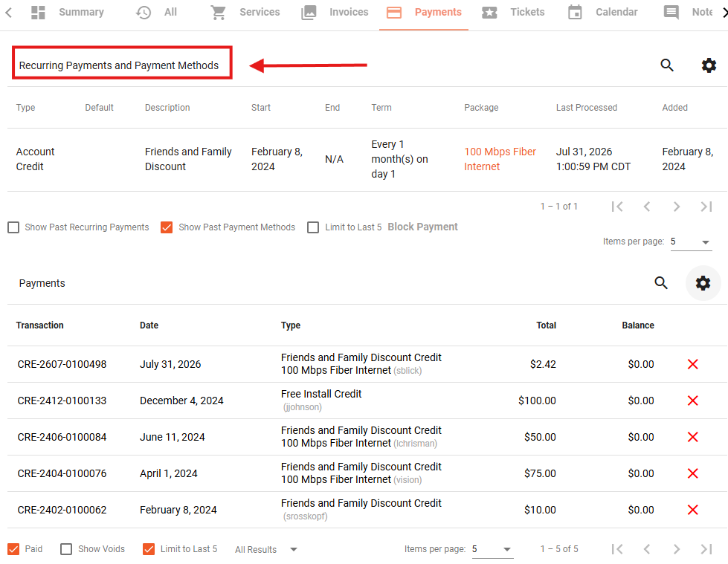Select the Payments tab
728x564 pixels.
tap(424, 13)
